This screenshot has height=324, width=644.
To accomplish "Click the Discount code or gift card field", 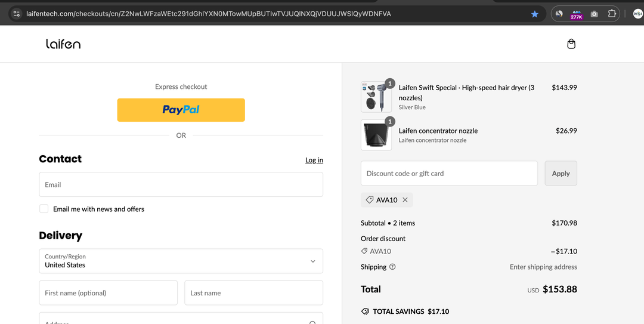I will pyautogui.click(x=449, y=174).
